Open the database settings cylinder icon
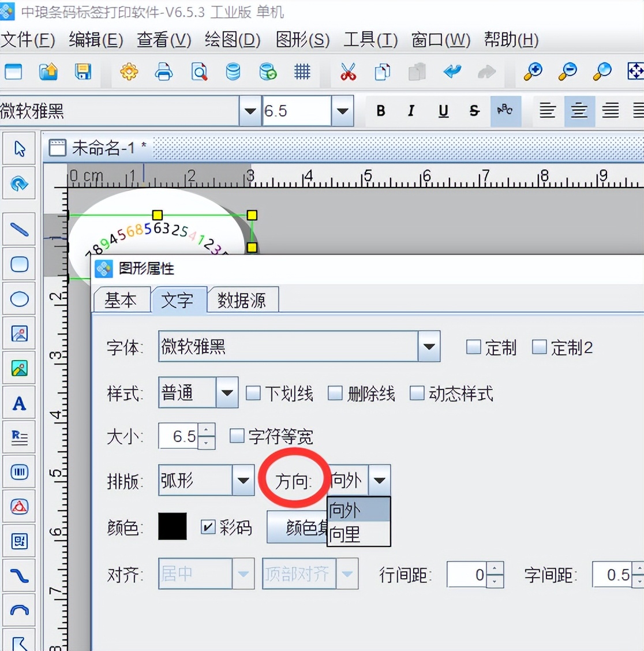Screen dimensions: 644x651 (233, 72)
